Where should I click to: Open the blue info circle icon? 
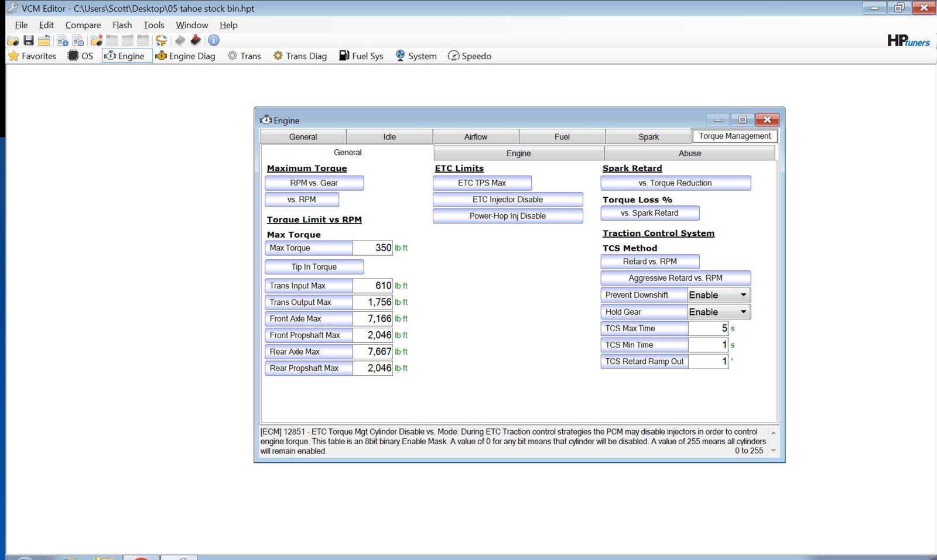pyautogui.click(x=214, y=40)
